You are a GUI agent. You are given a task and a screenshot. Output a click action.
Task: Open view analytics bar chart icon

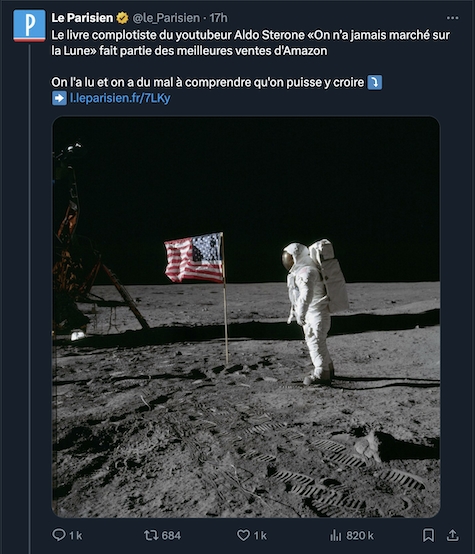(x=335, y=535)
